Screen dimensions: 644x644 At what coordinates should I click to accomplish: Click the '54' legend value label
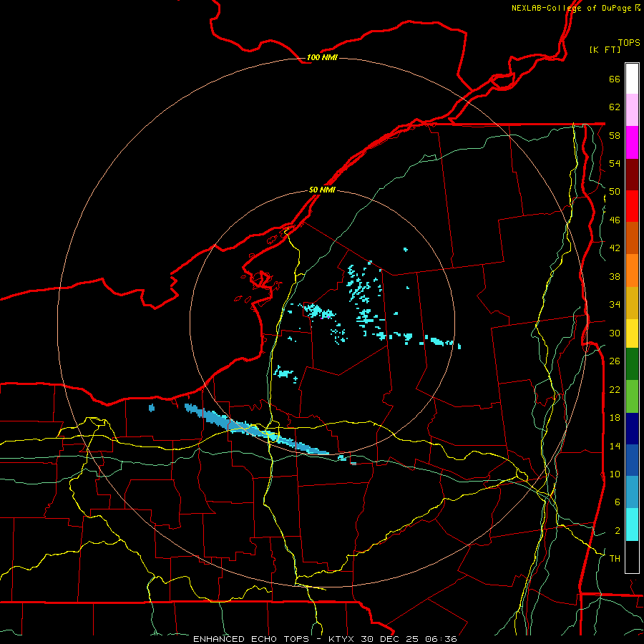(615, 163)
